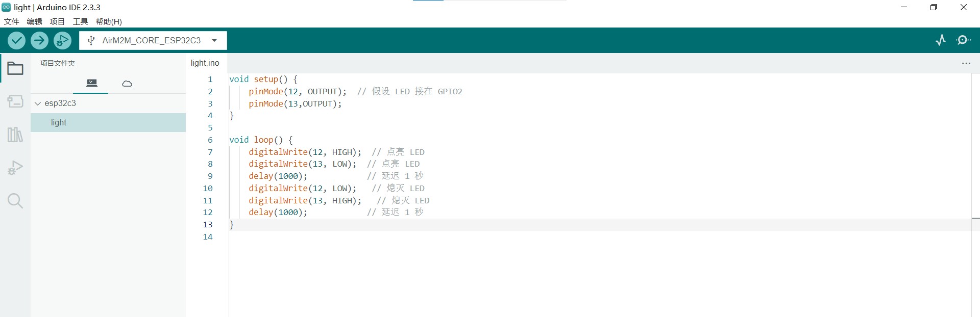This screenshot has width=980, height=317.
Task: Select the light sketch in the tree
Action: click(59, 123)
